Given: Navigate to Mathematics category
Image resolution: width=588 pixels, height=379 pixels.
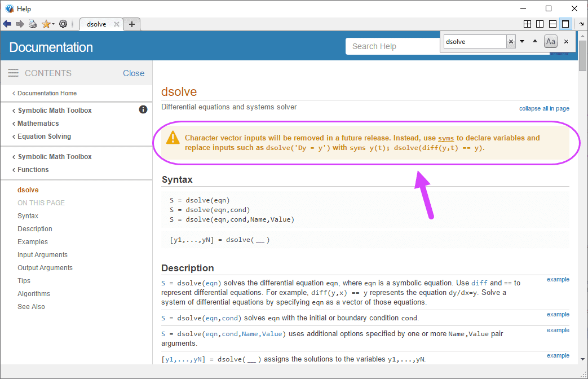Looking at the screenshot, I should pos(38,124).
